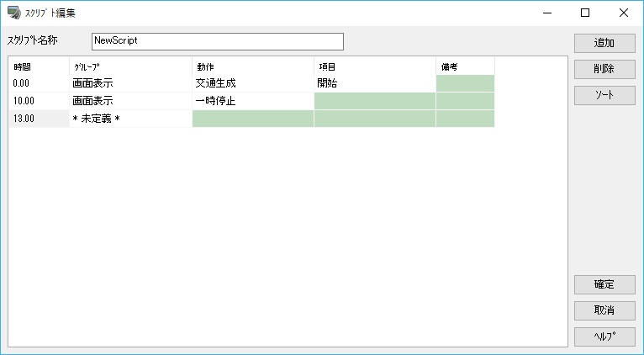Select the 13.00 time cell
644x355 pixels.
click(39, 119)
